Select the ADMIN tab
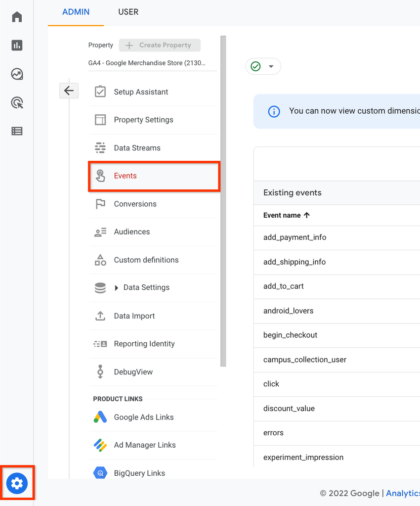420x506 pixels. tap(76, 12)
